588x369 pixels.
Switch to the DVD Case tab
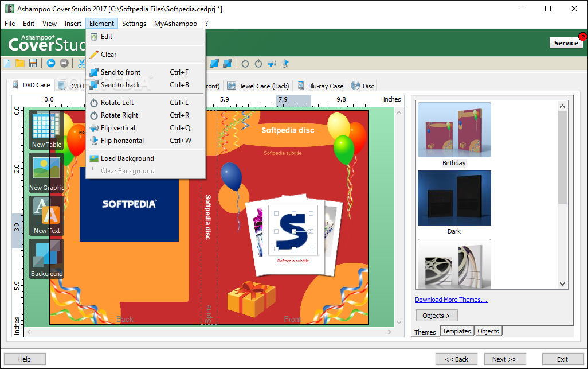(x=31, y=85)
